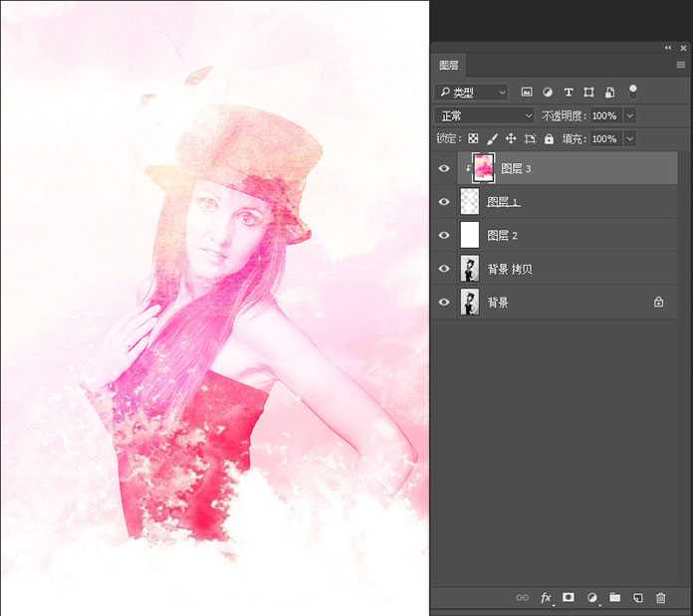Select the 图层 panel tab
This screenshot has width=693, height=616.
coord(449,66)
